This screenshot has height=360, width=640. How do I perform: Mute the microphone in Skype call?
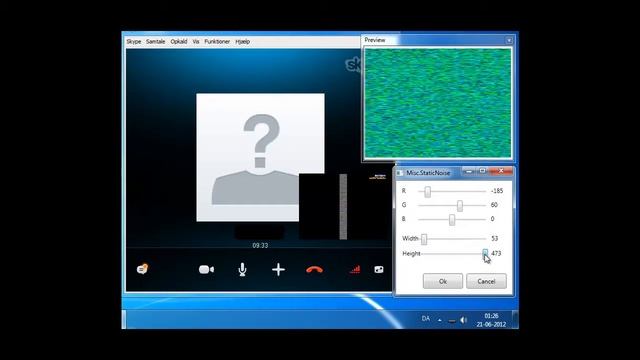point(242,269)
